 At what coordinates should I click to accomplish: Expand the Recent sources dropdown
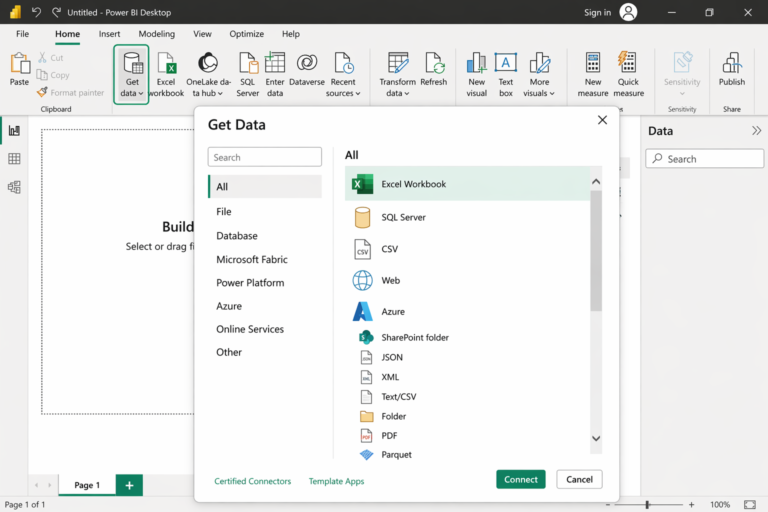click(343, 74)
